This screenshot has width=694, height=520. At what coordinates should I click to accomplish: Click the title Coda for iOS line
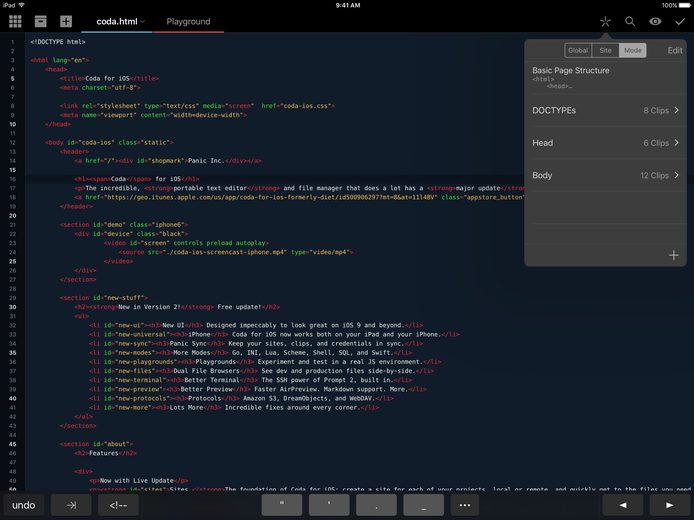(x=109, y=78)
